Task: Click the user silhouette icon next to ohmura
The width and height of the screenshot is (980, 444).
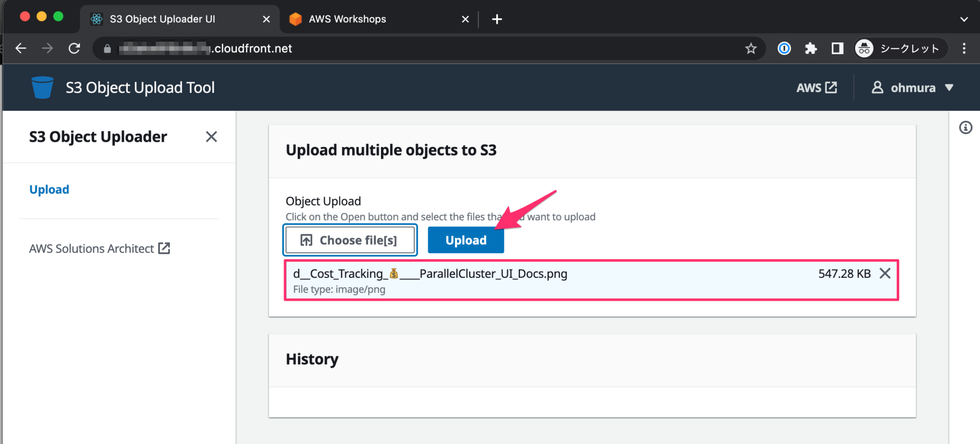Action: [x=877, y=87]
